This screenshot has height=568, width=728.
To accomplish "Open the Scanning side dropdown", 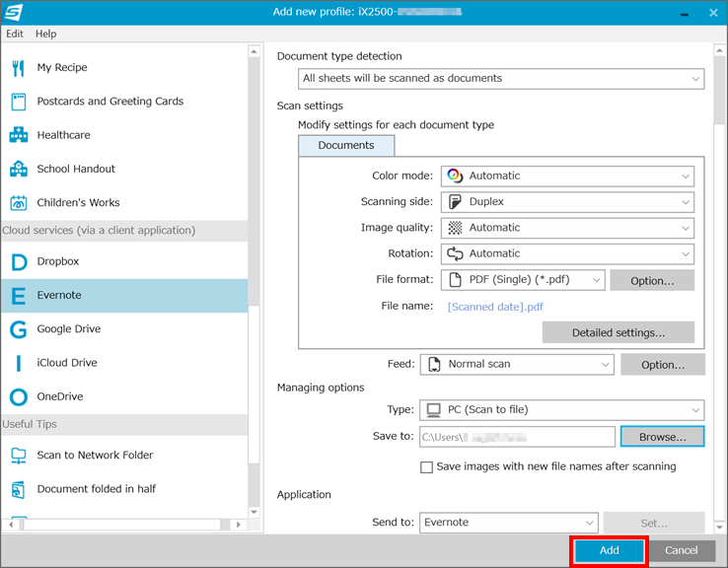I will [x=567, y=202].
